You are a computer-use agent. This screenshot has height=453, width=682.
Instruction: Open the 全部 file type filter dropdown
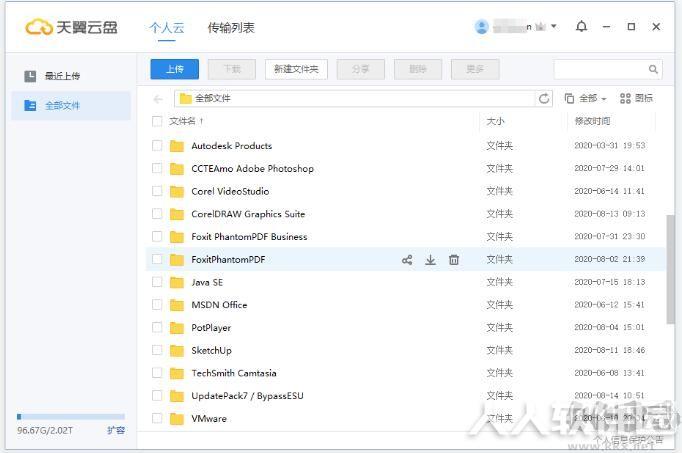(585, 99)
